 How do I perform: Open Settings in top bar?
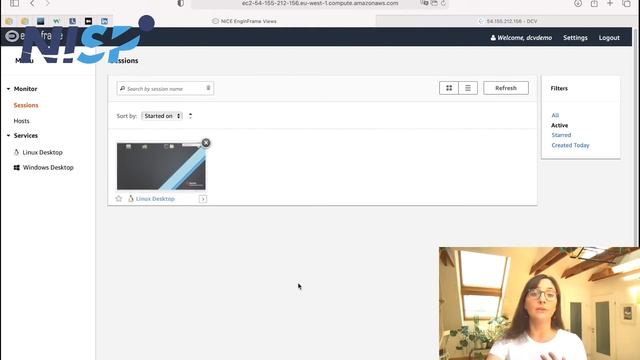575,38
